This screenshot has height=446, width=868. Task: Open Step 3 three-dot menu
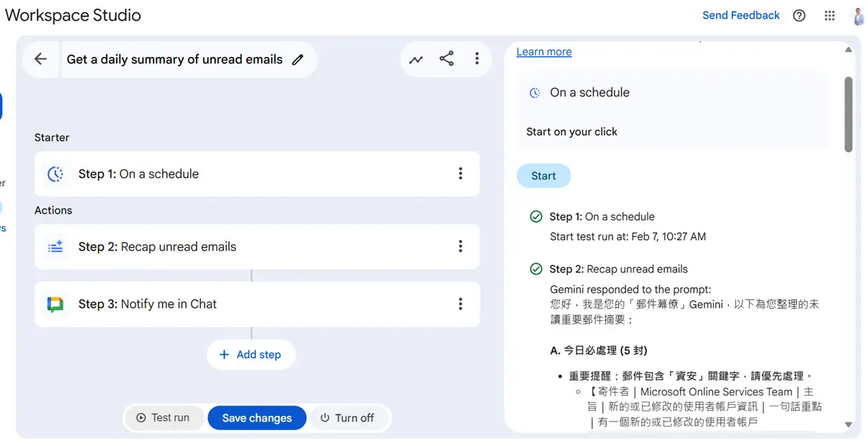pyautogui.click(x=460, y=304)
